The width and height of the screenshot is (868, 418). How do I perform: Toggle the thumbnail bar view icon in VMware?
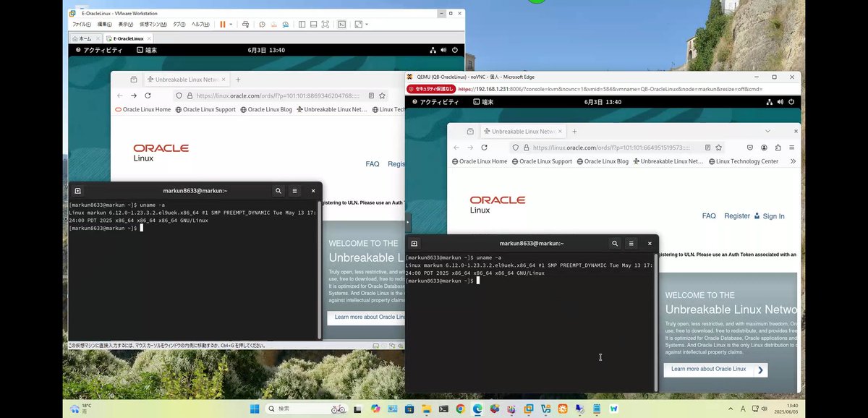[314, 25]
